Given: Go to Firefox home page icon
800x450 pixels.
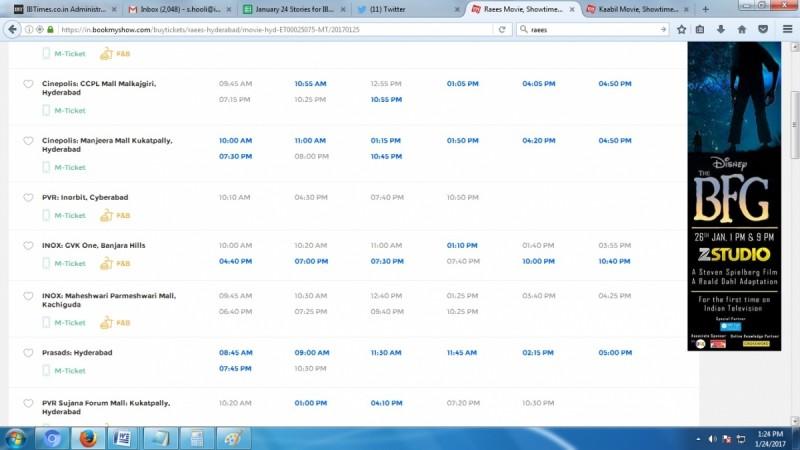Looking at the screenshot, I should 742,29.
